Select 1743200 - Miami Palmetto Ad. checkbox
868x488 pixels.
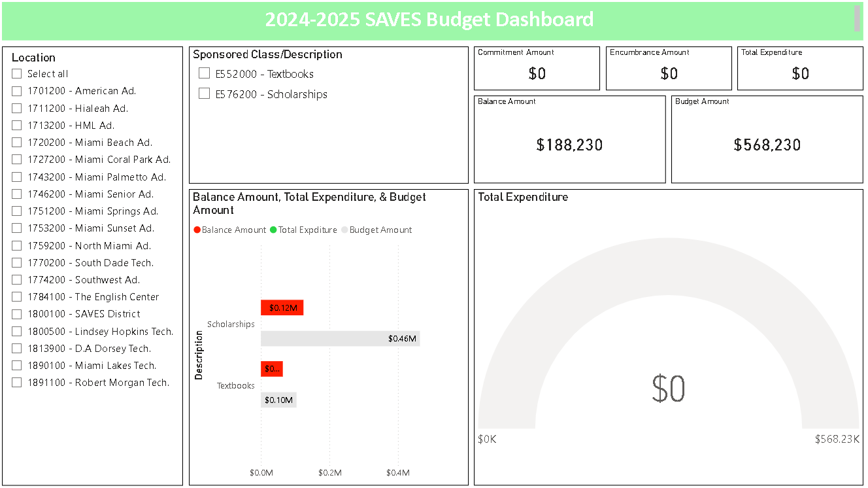tap(17, 177)
